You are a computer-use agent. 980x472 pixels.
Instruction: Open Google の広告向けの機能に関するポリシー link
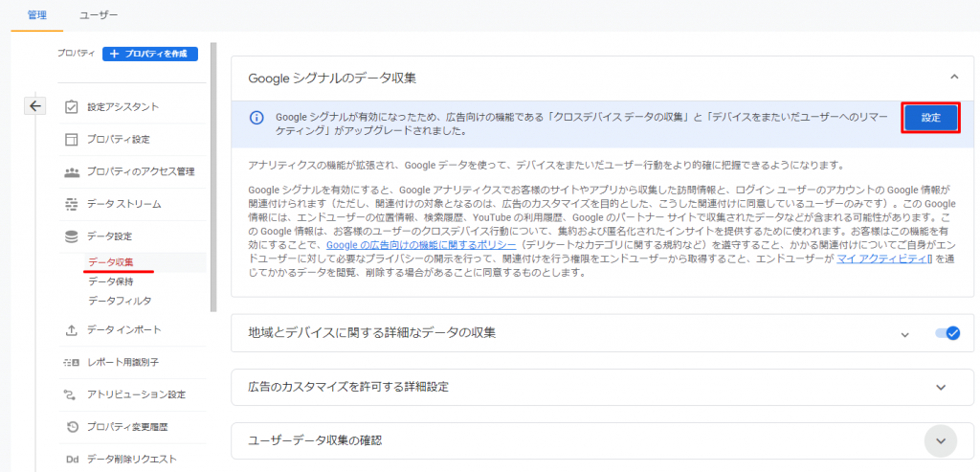421,245
